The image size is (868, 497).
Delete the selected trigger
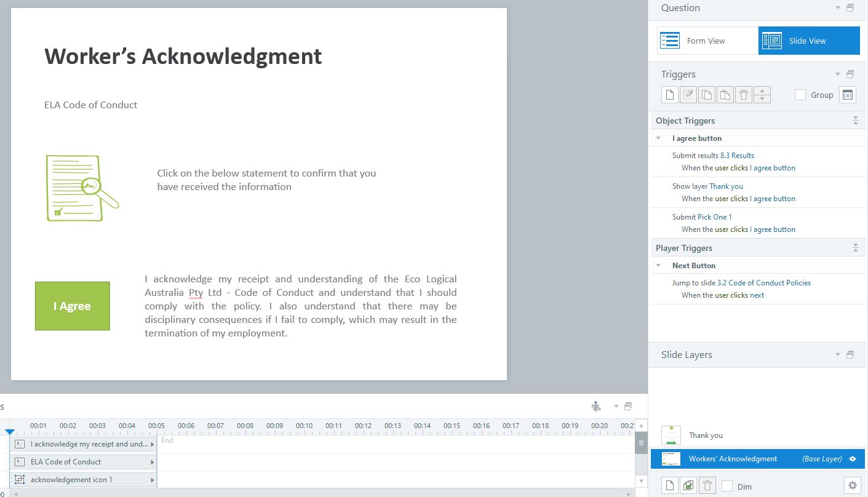coord(744,95)
